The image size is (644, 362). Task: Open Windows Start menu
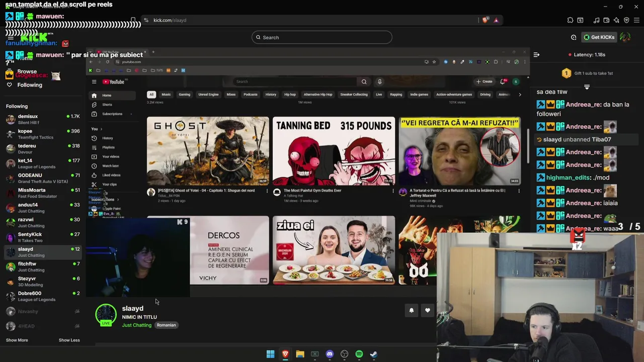pyautogui.click(x=270, y=354)
